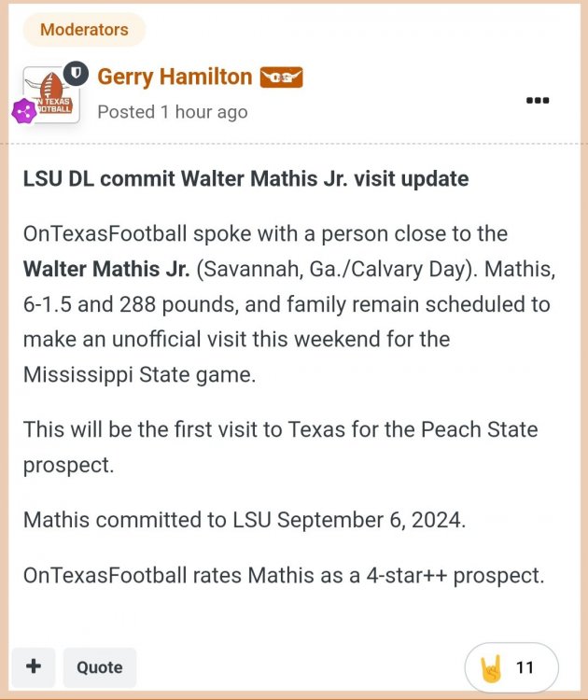
Task: Click the "first visit to Texas" paragraph
Action: 280,430
